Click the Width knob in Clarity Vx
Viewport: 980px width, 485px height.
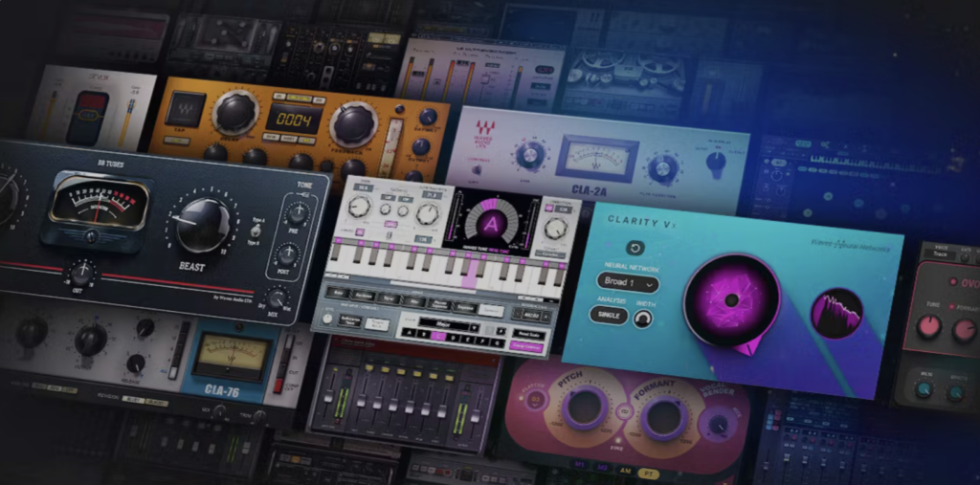642,319
